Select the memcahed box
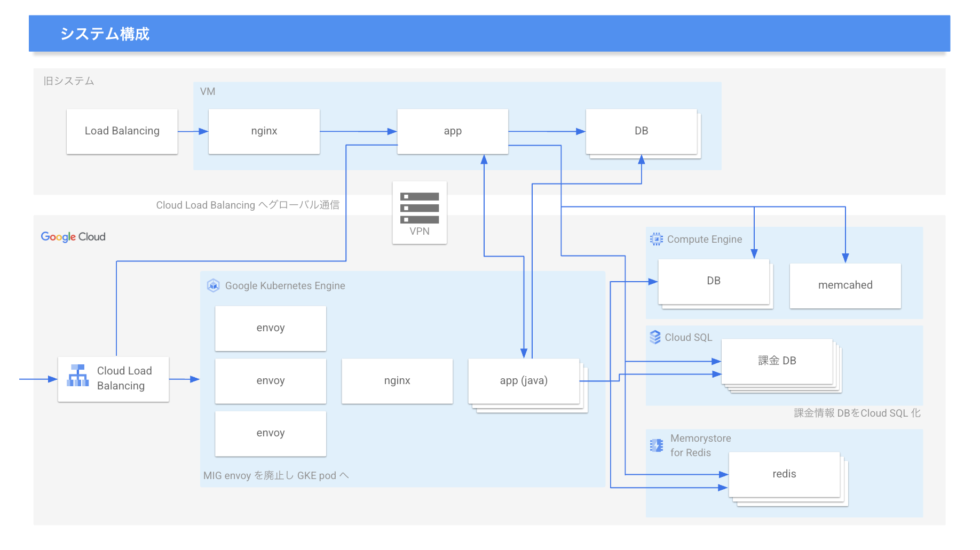The width and height of the screenshot is (980, 550). pyautogui.click(x=845, y=285)
